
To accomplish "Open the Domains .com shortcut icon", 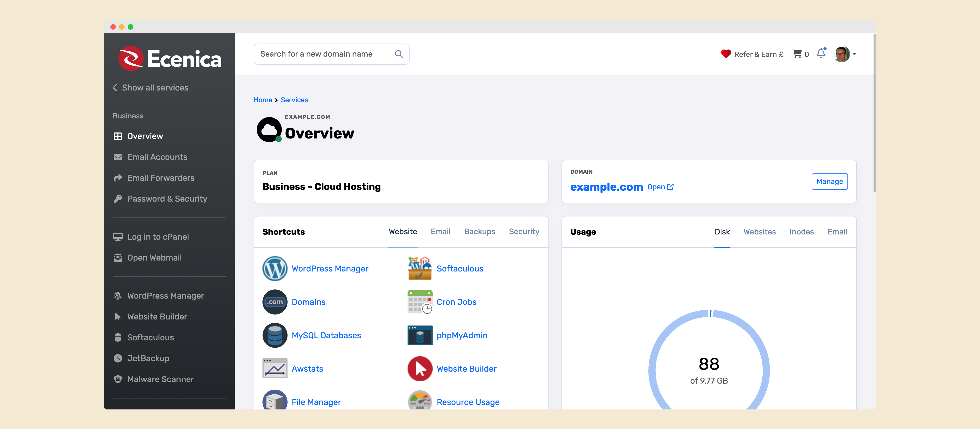I will [x=275, y=302].
